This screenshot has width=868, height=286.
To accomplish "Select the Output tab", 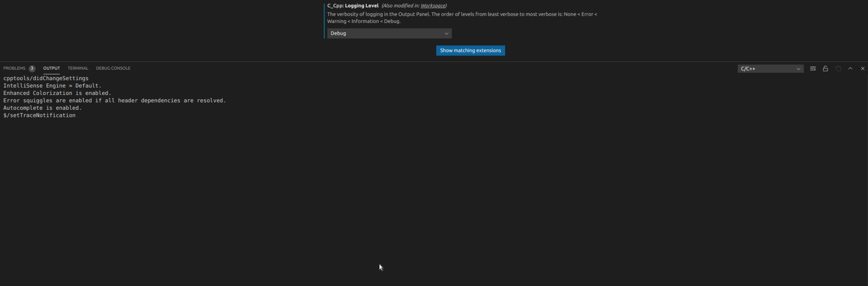I will tap(51, 68).
